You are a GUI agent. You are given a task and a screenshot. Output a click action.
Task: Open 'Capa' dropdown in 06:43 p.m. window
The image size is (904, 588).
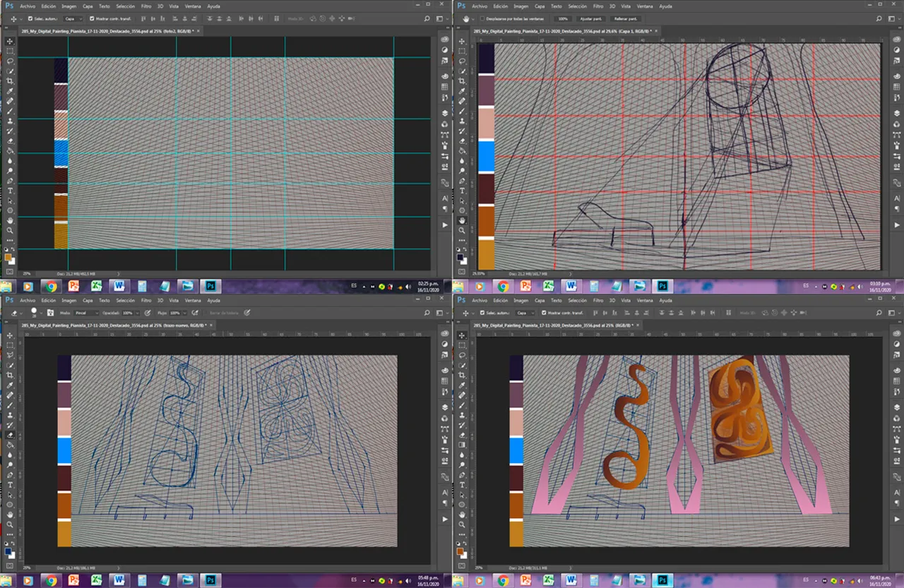tap(525, 313)
